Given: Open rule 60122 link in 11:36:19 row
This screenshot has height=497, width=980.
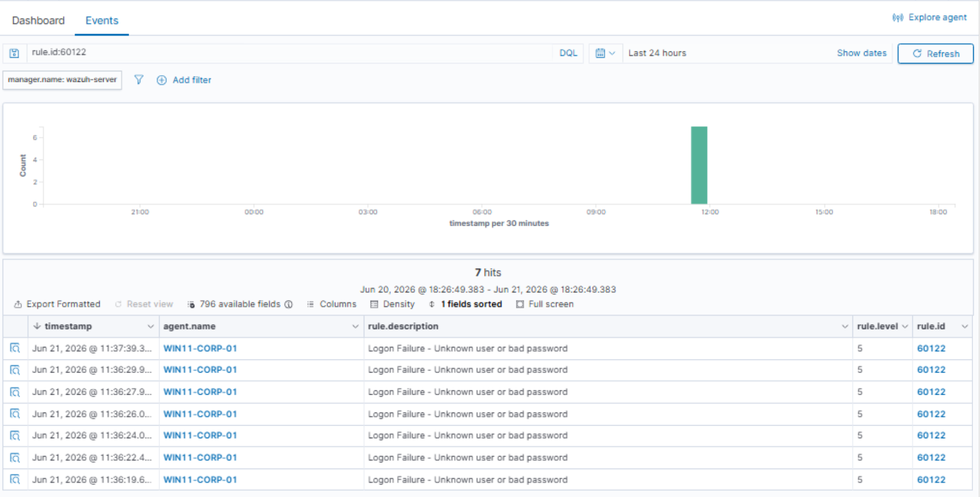Looking at the screenshot, I should (x=931, y=480).
